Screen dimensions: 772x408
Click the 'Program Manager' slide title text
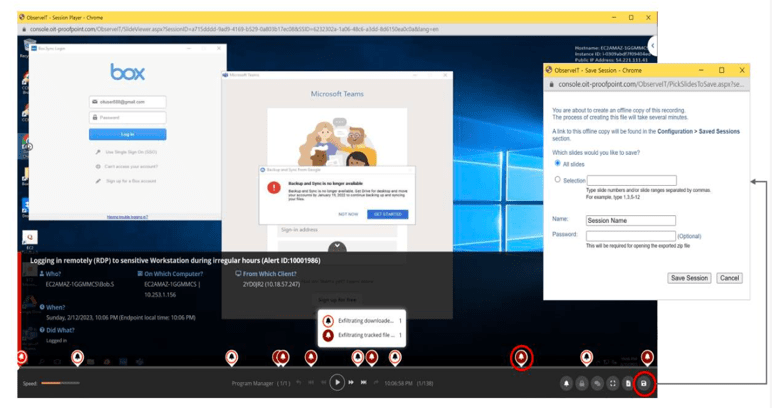252,383
